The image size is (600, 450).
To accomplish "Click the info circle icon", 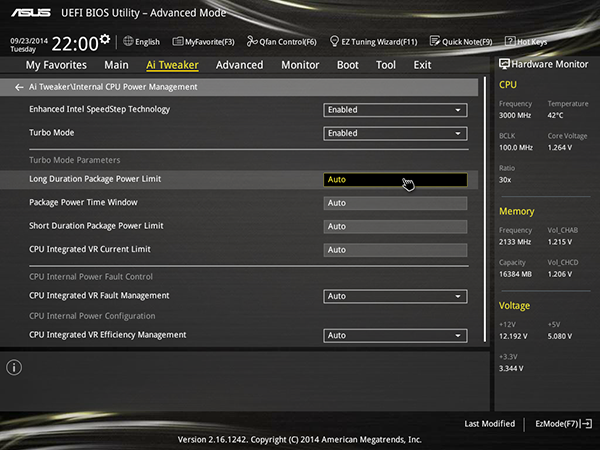I will 14,368.
